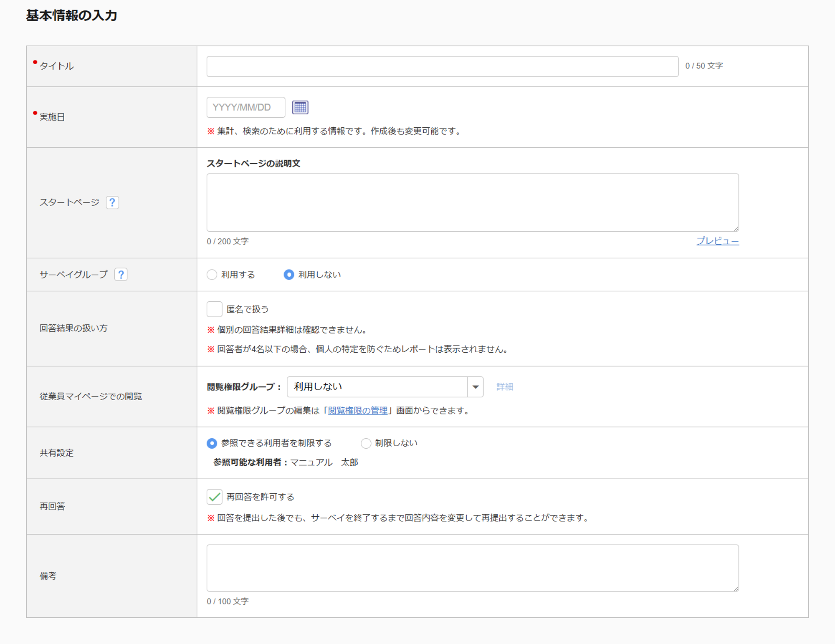The height and width of the screenshot is (644, 835).
Task: Click resize handle of start page description box
Action: click(736, 228)
